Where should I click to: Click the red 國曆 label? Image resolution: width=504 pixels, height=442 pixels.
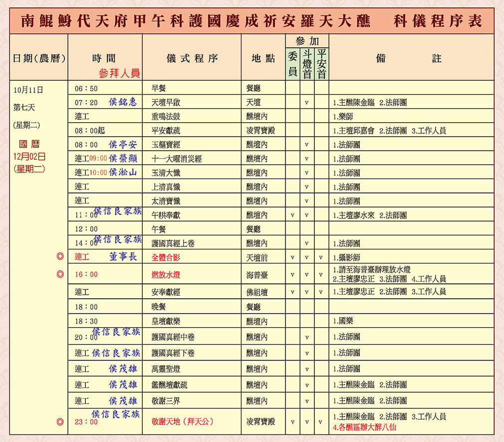(x=29, y=144)
